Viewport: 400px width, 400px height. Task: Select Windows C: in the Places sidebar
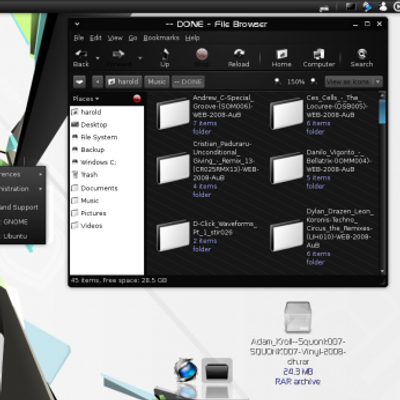[x=107, y=162]
